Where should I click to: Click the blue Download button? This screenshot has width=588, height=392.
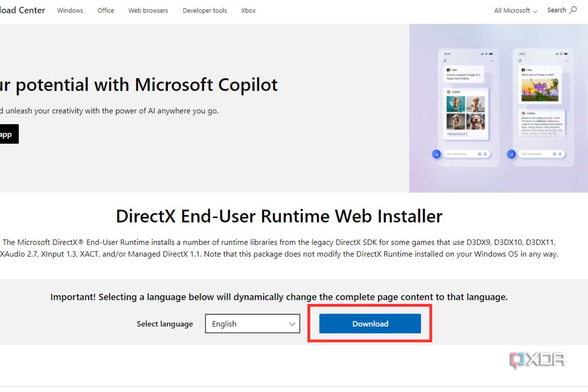[x=370, y=324]
